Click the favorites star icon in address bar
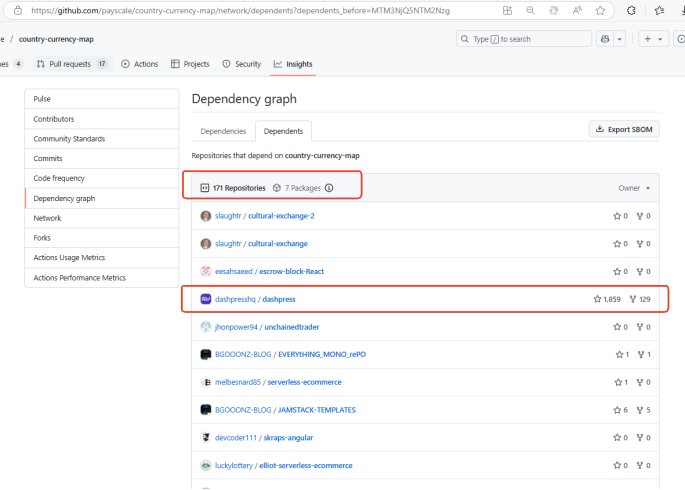The width and height of the screenshot is (685, 490). tap(600, 10)
